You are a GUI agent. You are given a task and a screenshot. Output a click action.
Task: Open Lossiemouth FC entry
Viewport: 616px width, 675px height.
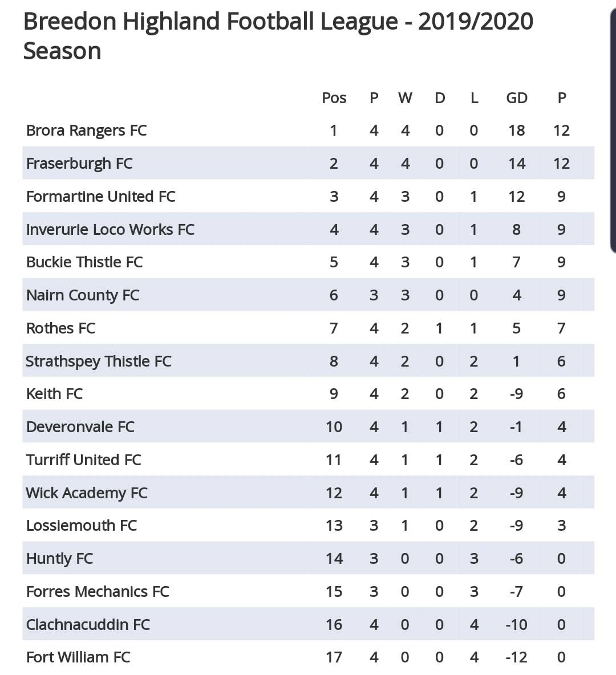click(x=82, y=526)
